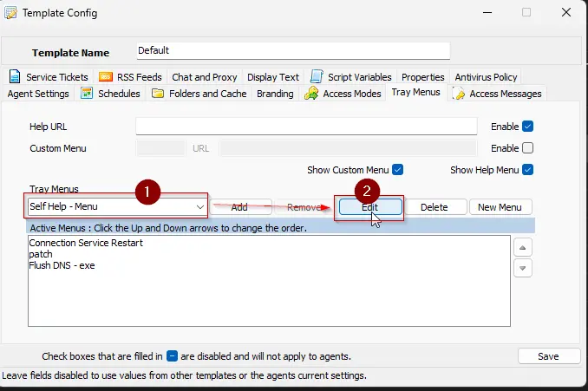Screen dimensions: 588x391
Task: Minimize the Template Config window
Action: point(487,12)
